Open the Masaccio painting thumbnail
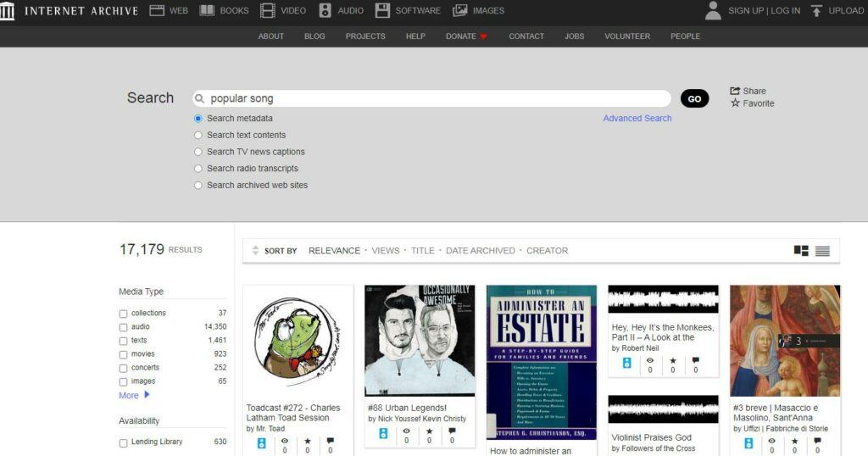Viewport: 868px width, 456px height. pyautogui.click(x=785, y=341)
